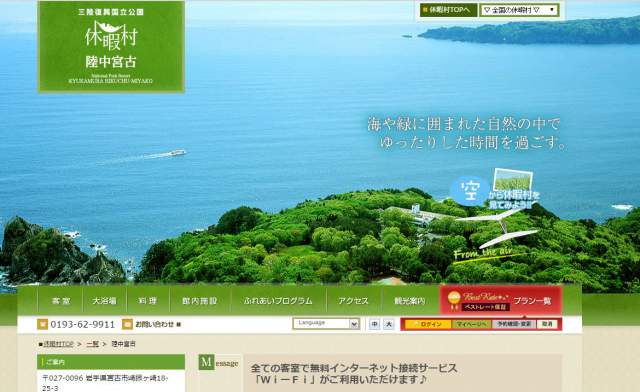Screen dimensions: 640x392
Task: Click the Best Rate balloon icon
Action: coord(453,301)
